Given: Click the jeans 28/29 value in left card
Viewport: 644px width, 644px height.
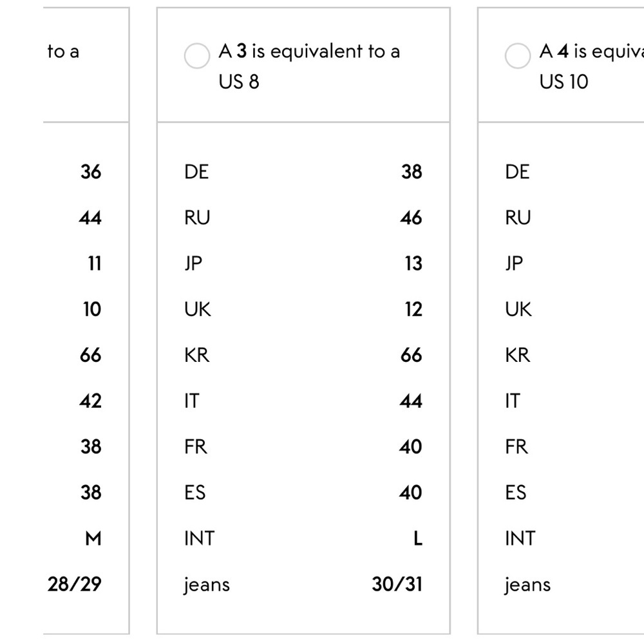Looking at the screenshot, I should point(74,585).
